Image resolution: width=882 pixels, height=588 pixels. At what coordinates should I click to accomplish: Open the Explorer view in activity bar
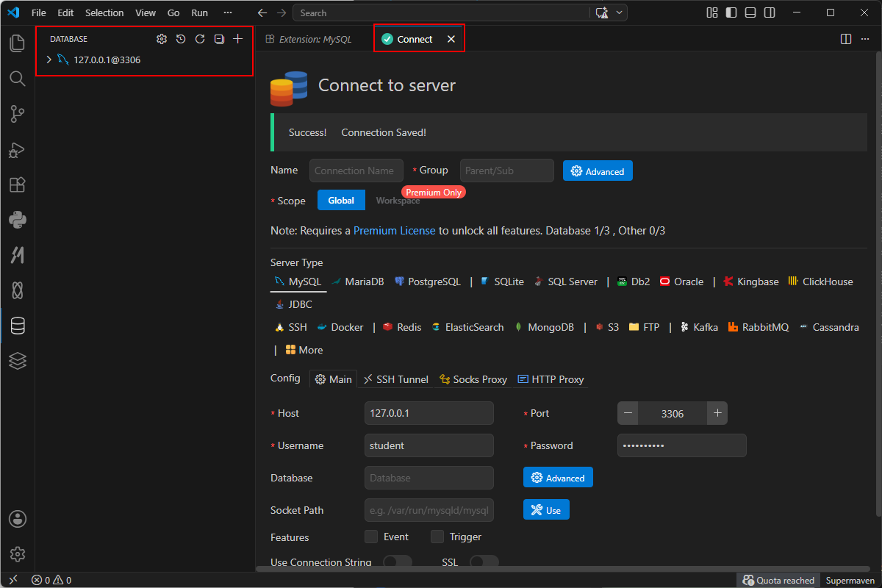tap(18, 43)
